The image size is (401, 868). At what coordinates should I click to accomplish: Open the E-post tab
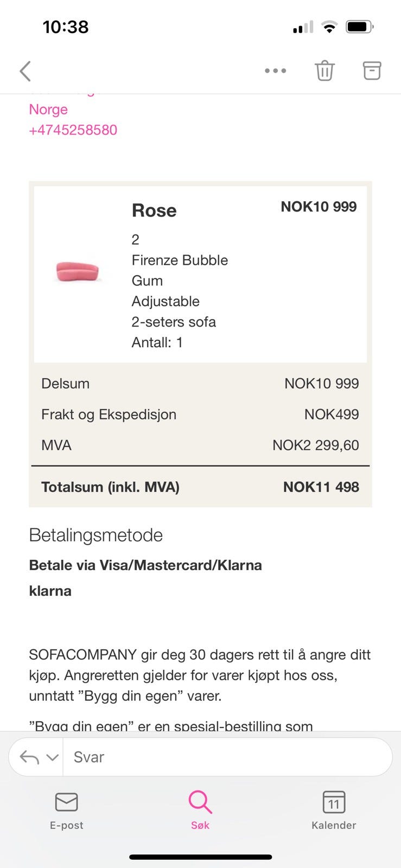pyautogui.click(x=67, y=811)
